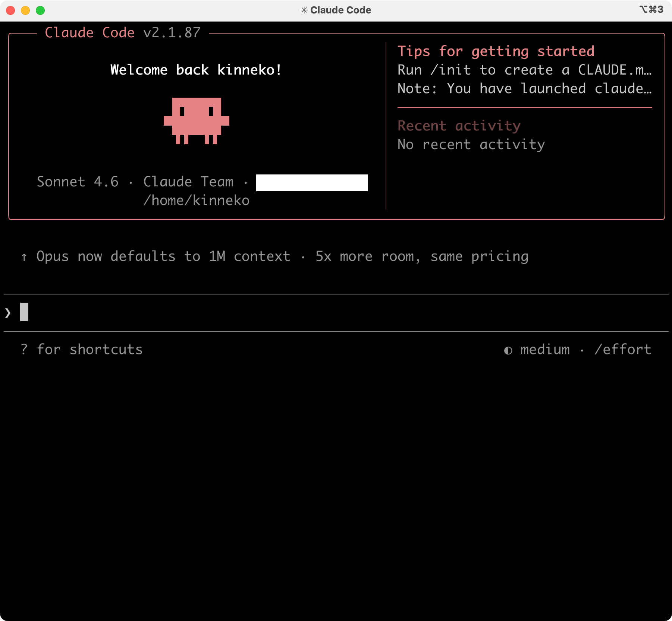Click the 'Run /init to create a CLAUDE.m…' tip
The image size is (672, 621).
(x=525, y=70)
